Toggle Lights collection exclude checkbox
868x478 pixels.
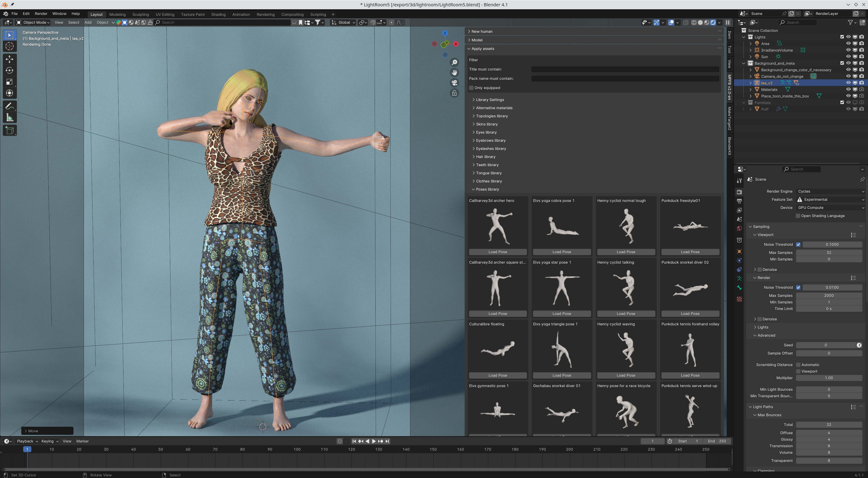[x=842, y=37]
